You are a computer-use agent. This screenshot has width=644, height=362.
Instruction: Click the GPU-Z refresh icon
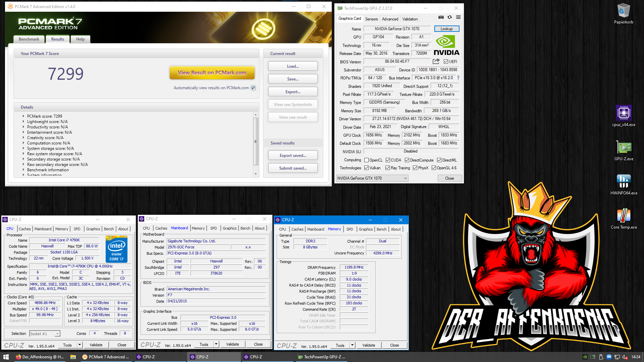[449, 17]
